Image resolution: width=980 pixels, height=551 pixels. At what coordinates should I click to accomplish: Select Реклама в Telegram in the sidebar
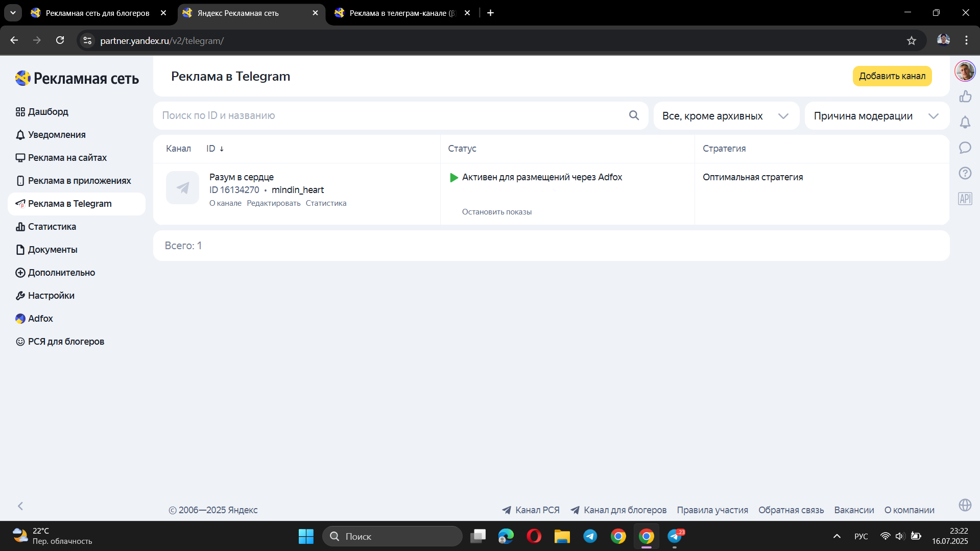77,204
